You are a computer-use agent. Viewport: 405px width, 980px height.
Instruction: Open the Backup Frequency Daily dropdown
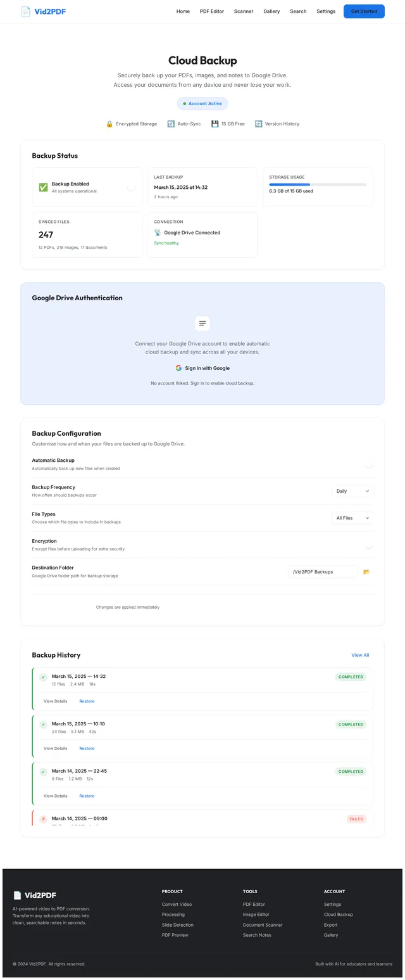tap(352, 491)
